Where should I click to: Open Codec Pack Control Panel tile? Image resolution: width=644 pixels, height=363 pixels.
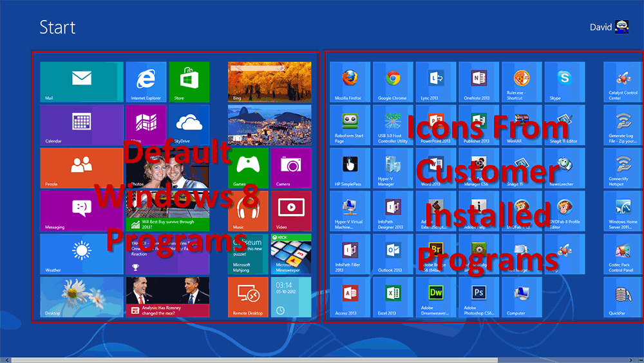pyautogui.click(x=623, y=253)
